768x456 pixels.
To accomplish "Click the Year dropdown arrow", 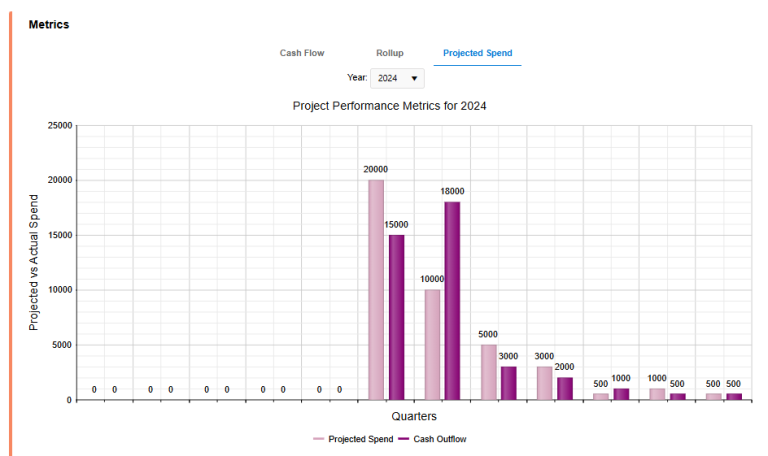I will (x=414, y=78).
